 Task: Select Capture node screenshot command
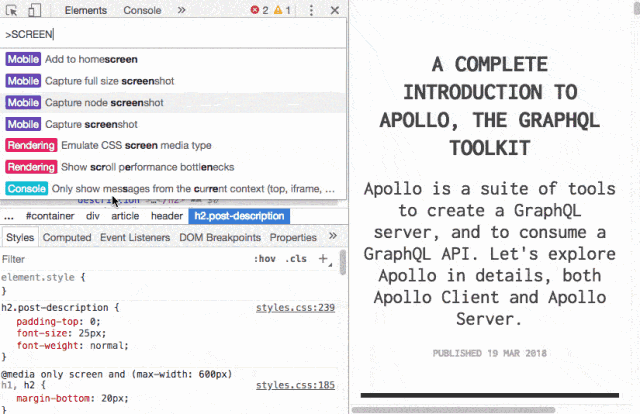pyautogui.click(x=173, y=102)
